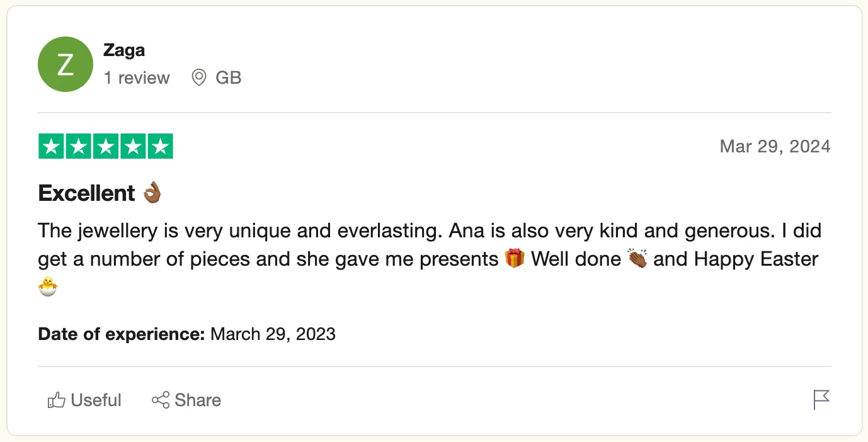The width and height of the screenshot is (868, 442).
Task: Click the OK hand emoji after Excellent
Action: tap(152, 193)
